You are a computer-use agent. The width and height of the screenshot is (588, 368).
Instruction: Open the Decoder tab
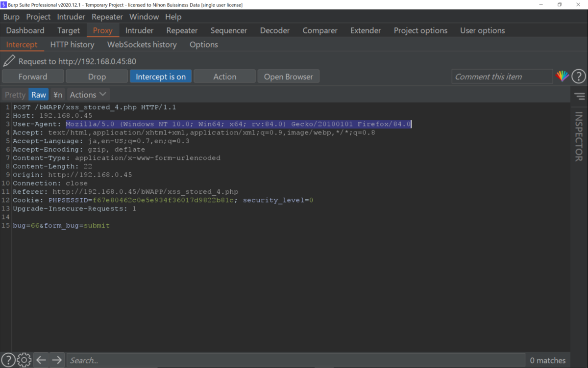275,30
